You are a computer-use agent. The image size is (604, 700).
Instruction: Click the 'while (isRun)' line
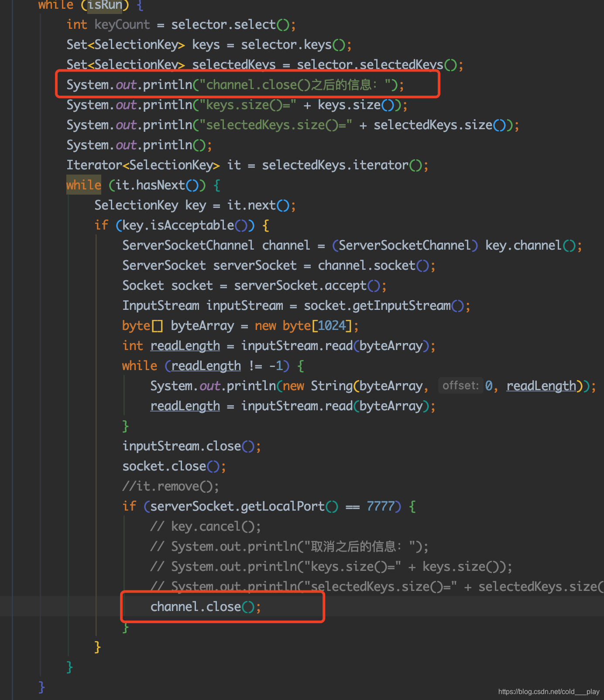tap(91, 5)
